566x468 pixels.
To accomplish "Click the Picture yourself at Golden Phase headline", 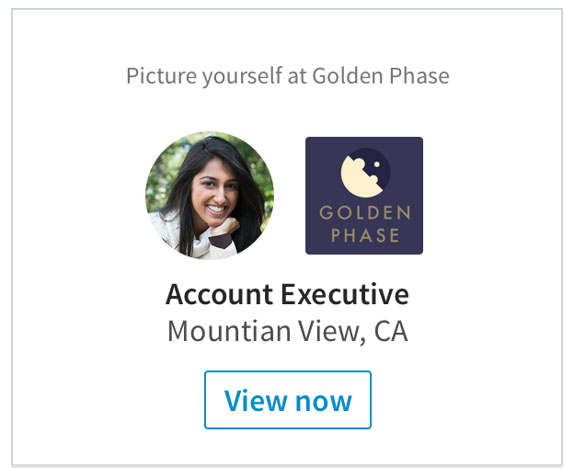I will click(288, 76).
